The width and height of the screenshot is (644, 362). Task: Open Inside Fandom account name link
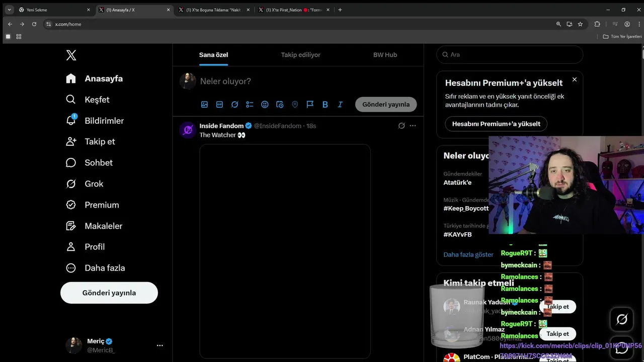click(221, 126)
